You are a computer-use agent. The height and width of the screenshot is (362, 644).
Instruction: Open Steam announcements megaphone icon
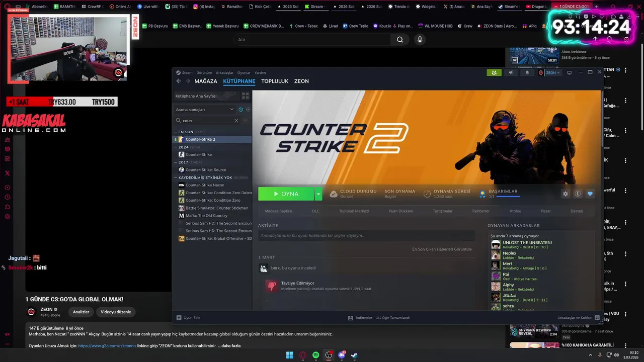tap(511, 72)
